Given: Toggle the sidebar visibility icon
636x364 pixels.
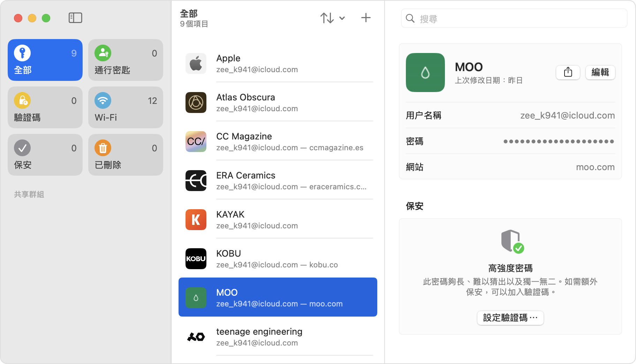Looking at the screenshot, I should [75, 18].
